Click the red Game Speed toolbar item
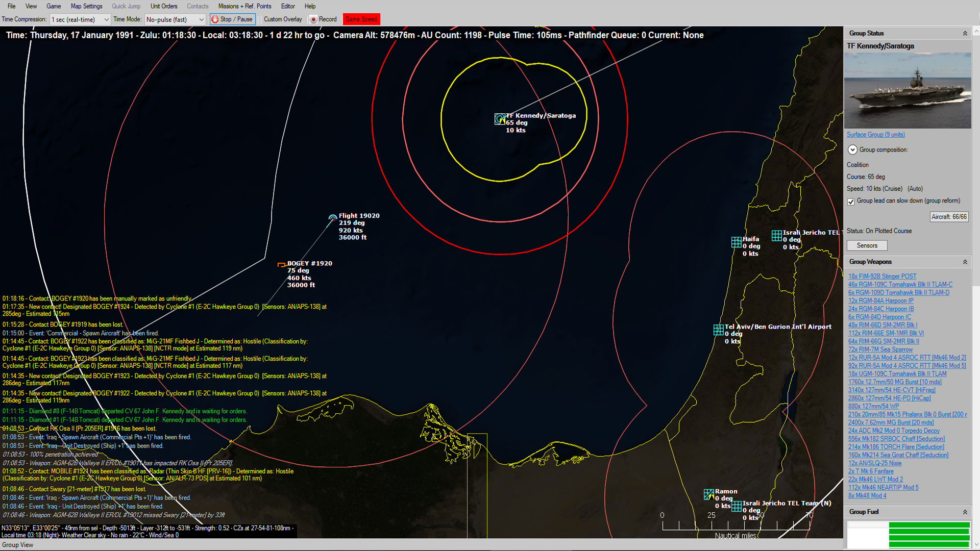 [361, 19]
